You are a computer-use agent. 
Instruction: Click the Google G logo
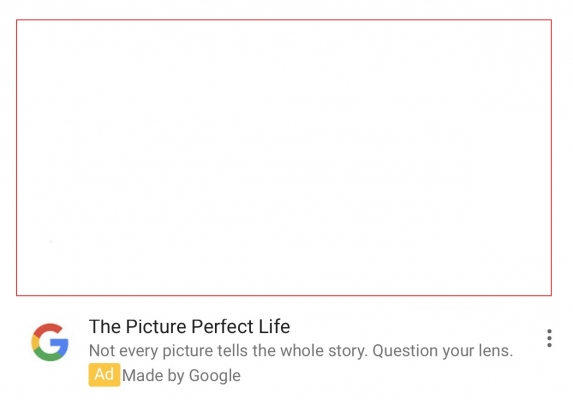(x=50, y=342)
